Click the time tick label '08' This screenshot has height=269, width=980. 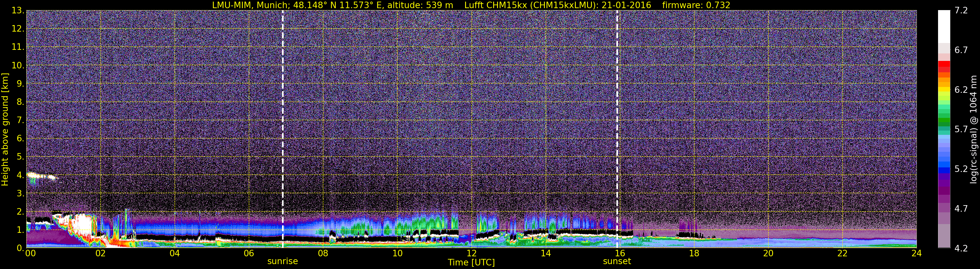[323, 253]
